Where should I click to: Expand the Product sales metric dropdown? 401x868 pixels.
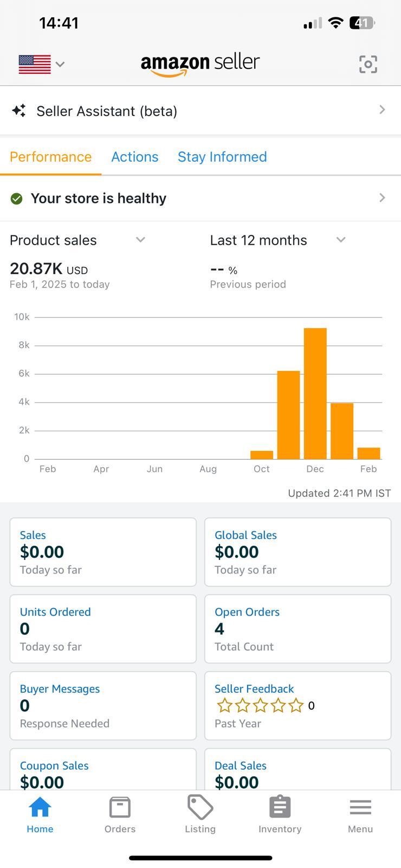[x=140, y=240]
